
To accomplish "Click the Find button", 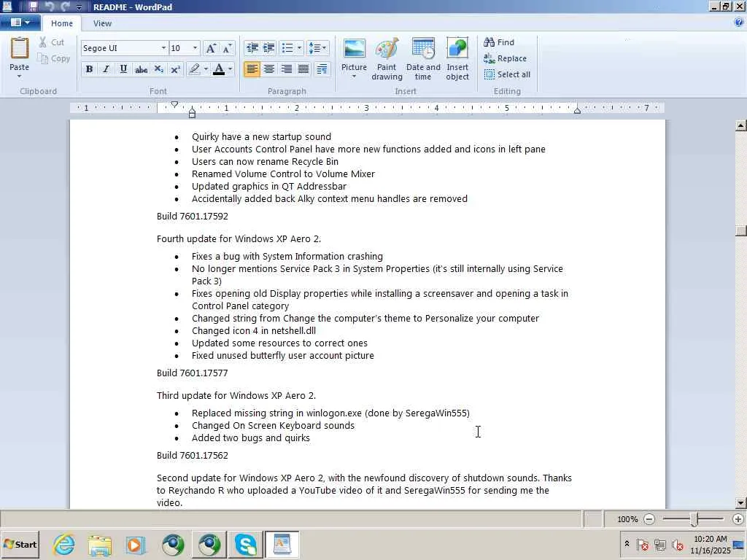I will [499, 42].
